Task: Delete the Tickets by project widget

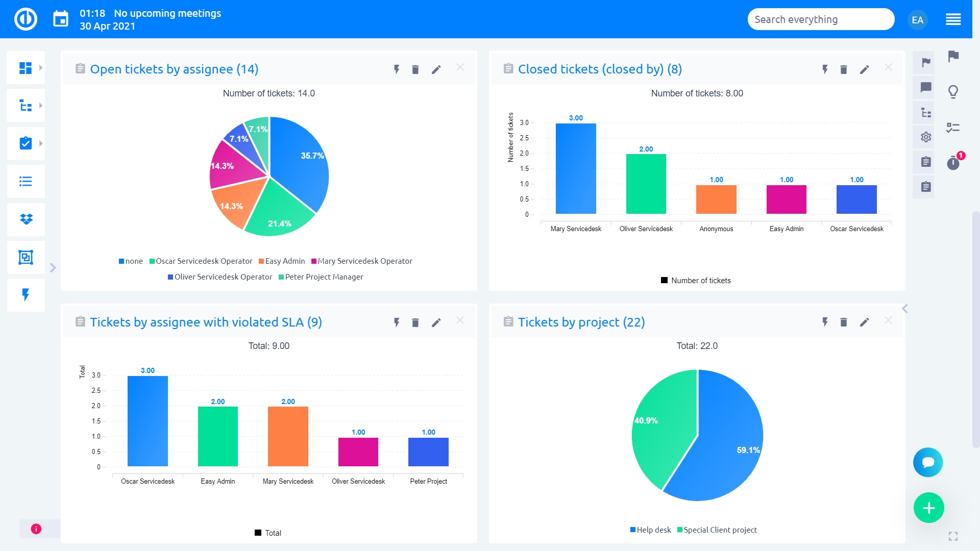Action: pos(844,322)
